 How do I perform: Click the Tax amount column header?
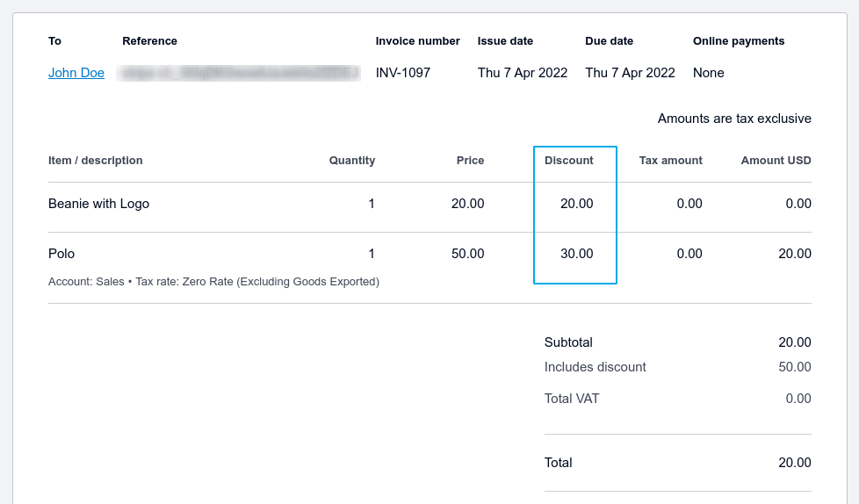671,161
